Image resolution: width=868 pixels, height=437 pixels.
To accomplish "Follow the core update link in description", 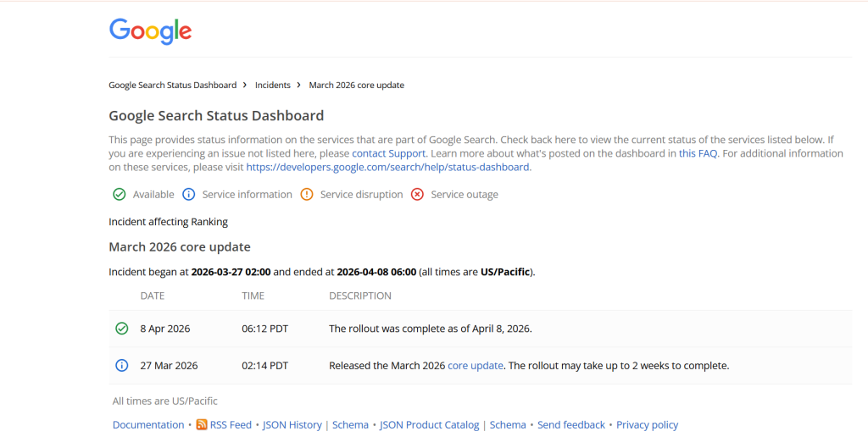I will point(475,366).
